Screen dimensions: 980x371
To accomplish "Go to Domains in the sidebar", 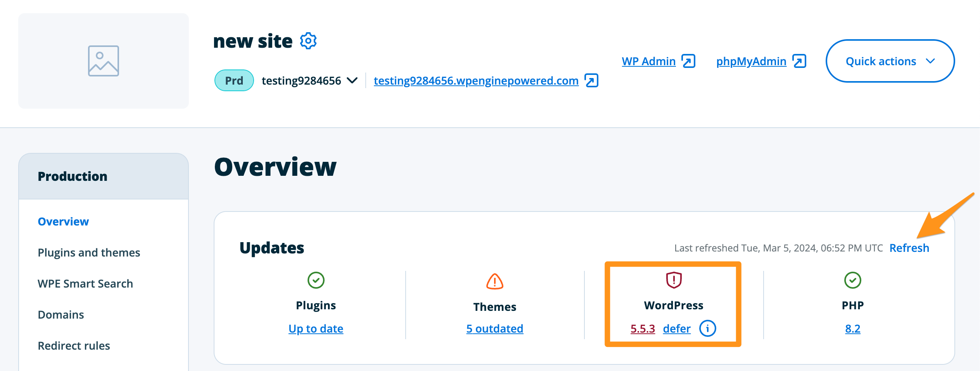I will click(x=61, y=315).
